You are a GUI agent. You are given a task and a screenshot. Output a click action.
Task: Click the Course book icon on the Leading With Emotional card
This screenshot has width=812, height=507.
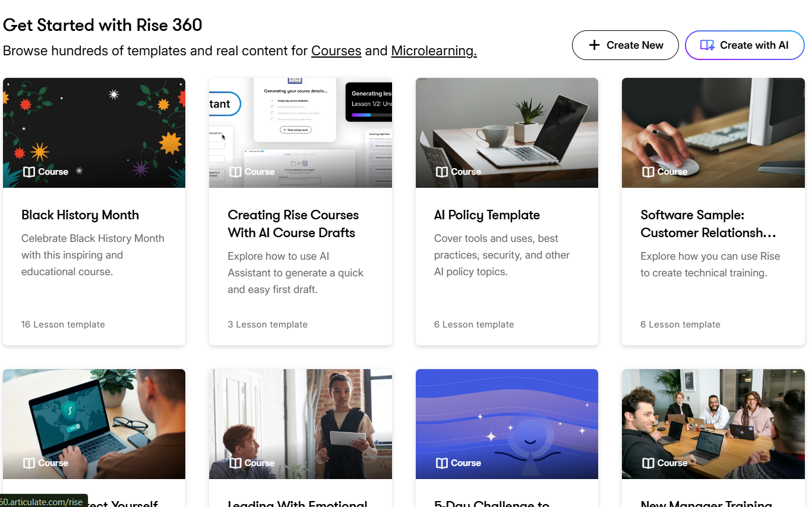[235, 463]
